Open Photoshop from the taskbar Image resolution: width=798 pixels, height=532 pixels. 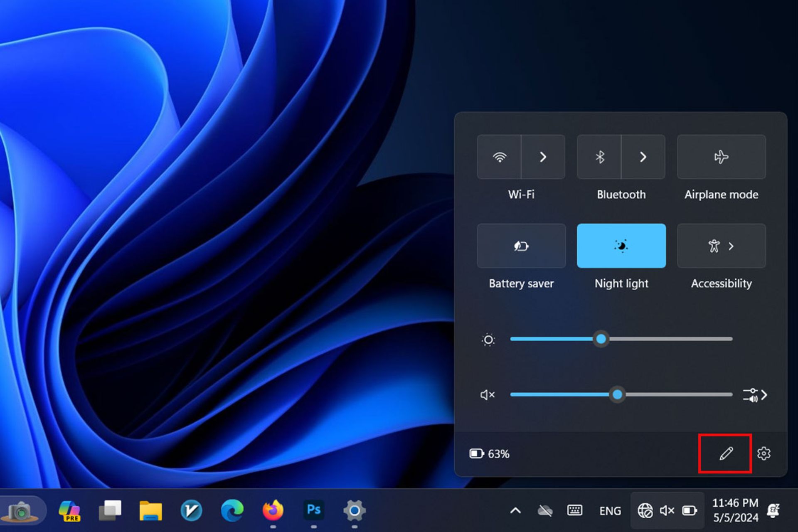[x=313, y=510]
